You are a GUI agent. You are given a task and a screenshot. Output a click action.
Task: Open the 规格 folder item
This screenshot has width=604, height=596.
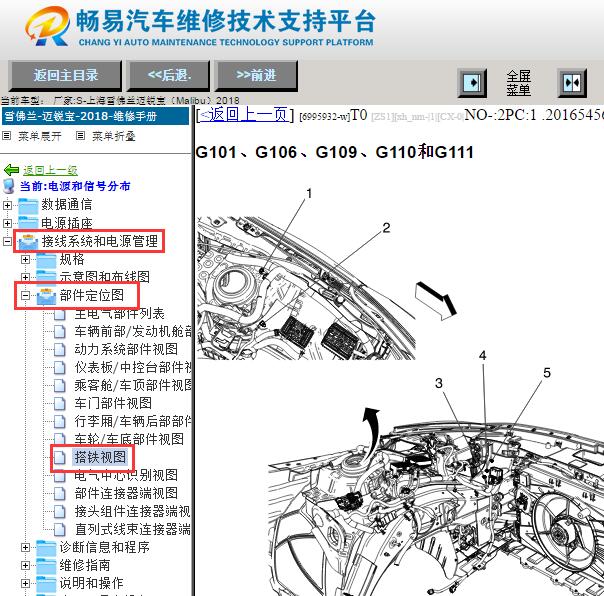[72, 259]
